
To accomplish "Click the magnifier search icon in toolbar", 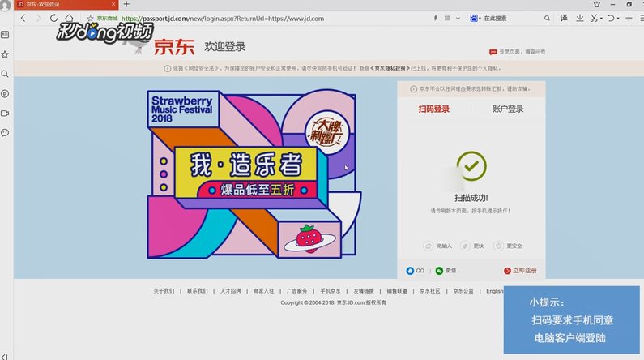I will 547,18.
